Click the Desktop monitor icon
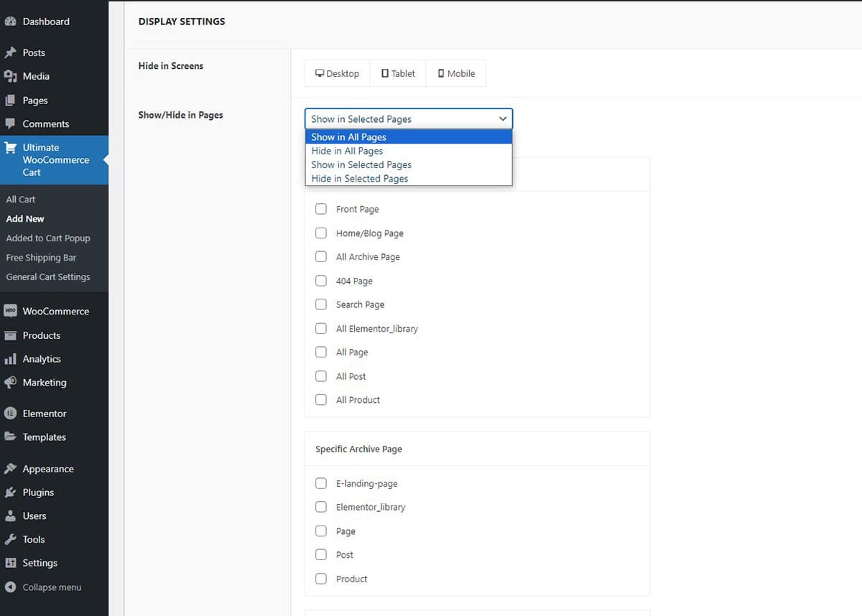Screen dimensions: 862x616 (320, 73)
